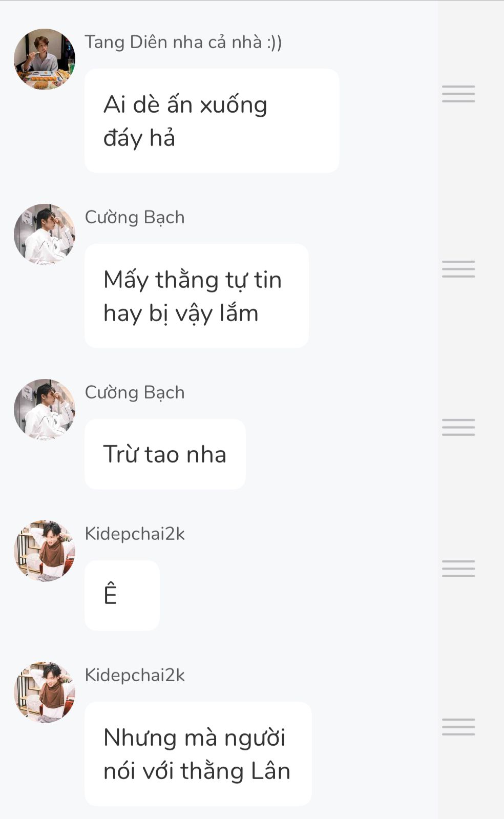The image size is (504, 819).
Task: Grab the handle beside "Ai dè ấn xuống đáy hả"
Action: click(x=458, y=94)
